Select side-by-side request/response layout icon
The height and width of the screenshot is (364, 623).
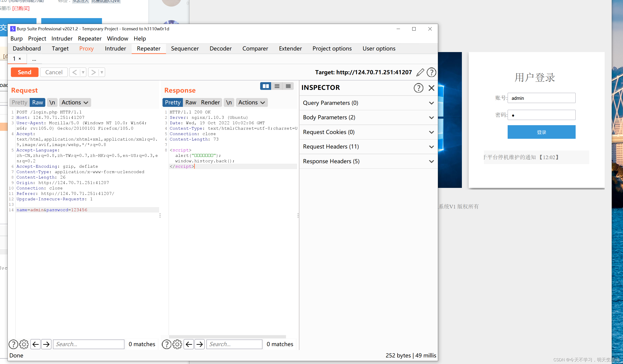(x=266, y=86)
